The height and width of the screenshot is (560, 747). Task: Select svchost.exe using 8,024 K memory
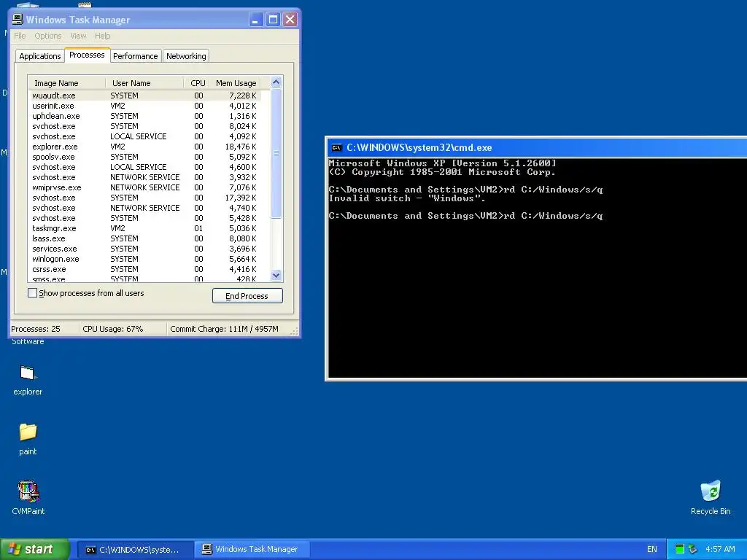pos(144,126)
